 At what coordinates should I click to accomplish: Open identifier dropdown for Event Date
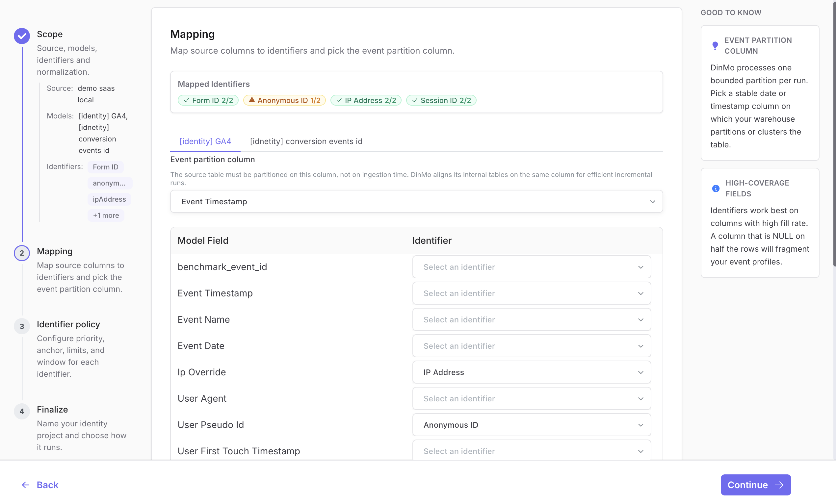tap(531, 346)
